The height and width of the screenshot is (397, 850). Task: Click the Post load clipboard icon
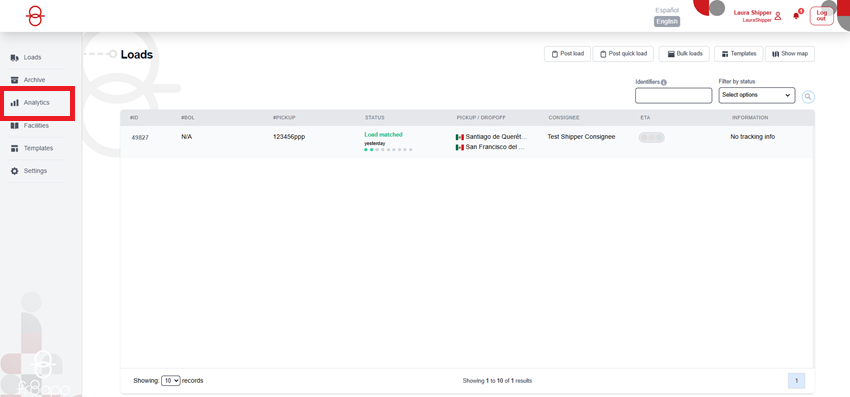point(555,54)
